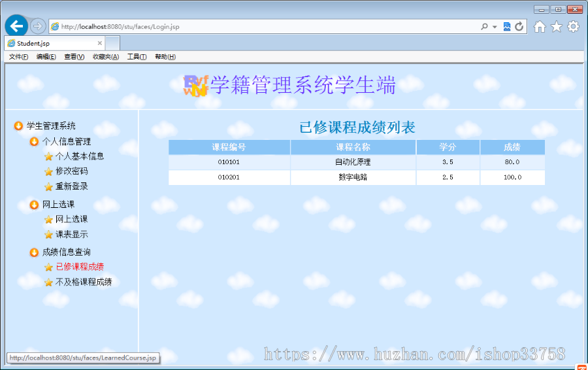
Task: Open the 工具(T) menu
Action: tap(137, 57)
